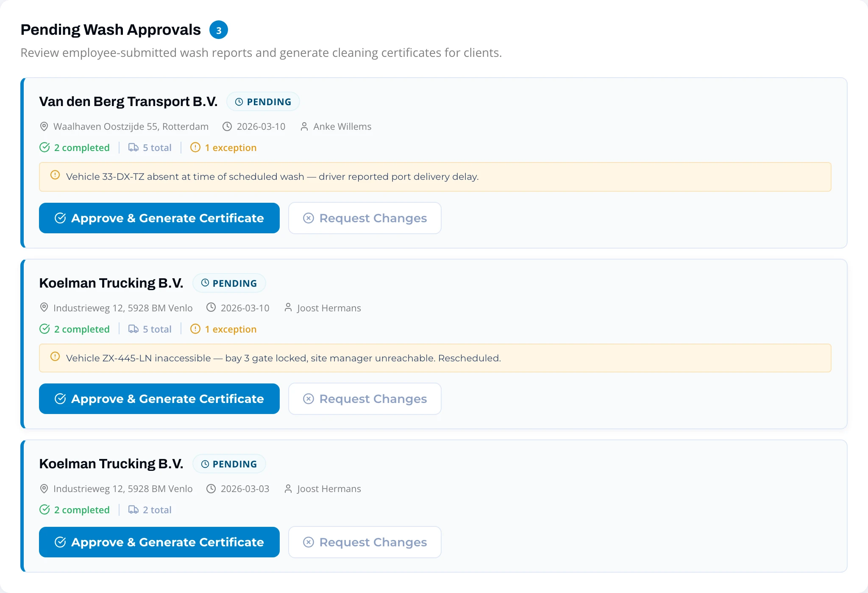Click truck icon beside 5 total in Van den Berg card
The width and height of the screenshot is (868, 593).
click(x=134, y=148)
